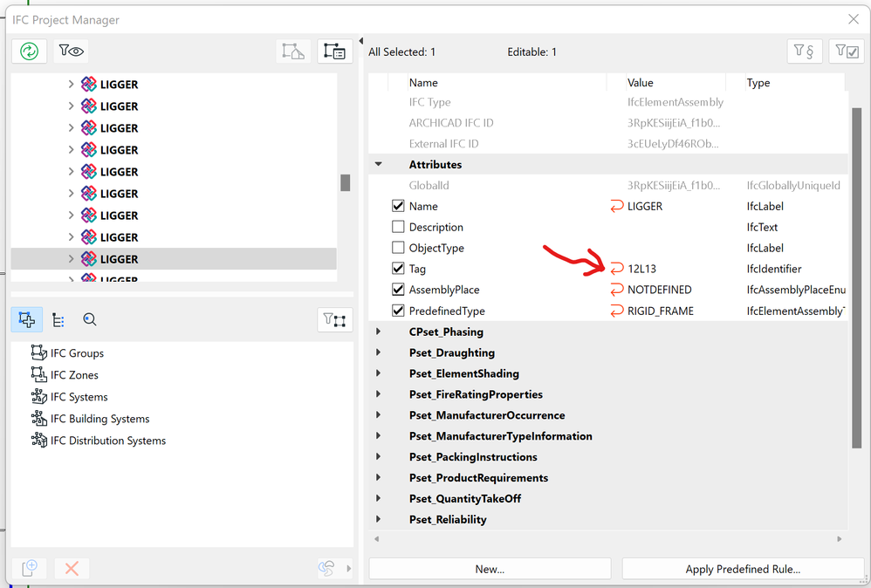
Task: Expand the highlighted LIGGER tree item chevron
Action: [71, 259]
